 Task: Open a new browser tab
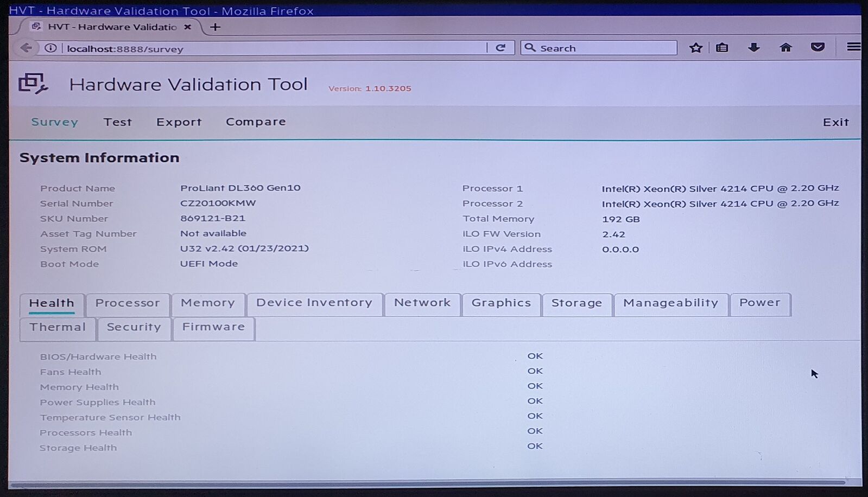click(x=215, y=27)
